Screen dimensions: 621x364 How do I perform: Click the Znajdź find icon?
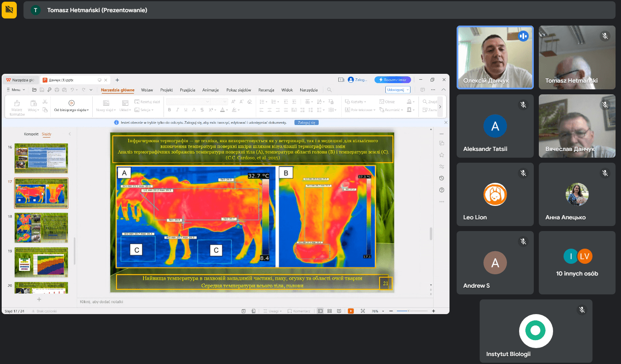[425, 101]
